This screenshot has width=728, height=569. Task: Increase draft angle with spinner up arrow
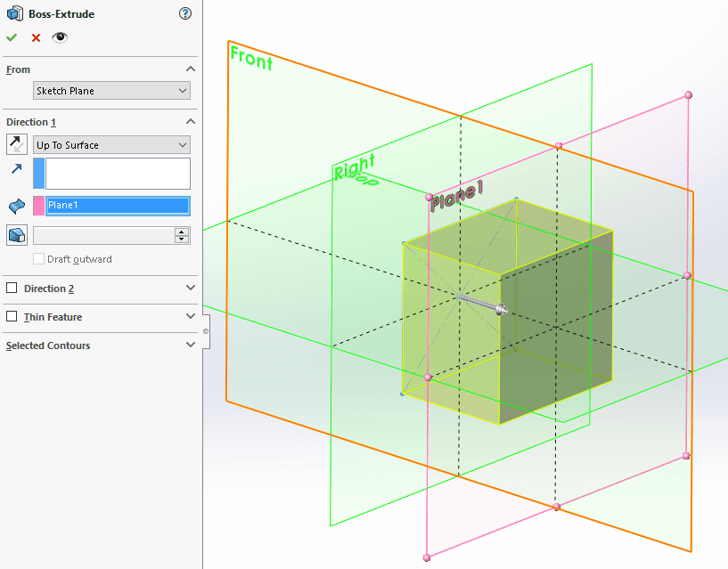pyautogui.click(x=182, y=232)
